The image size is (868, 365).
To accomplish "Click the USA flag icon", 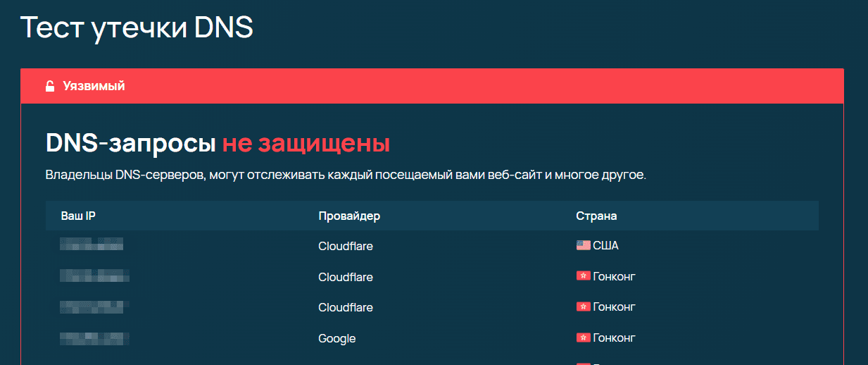I will [x=583, y=246].
